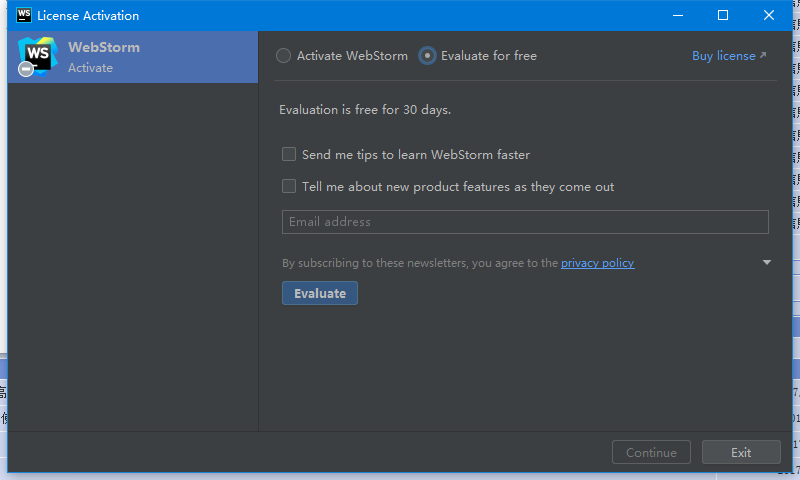
Task: Check Tell me about new product features
Action: pyautogui.click(x=289, y=186)
